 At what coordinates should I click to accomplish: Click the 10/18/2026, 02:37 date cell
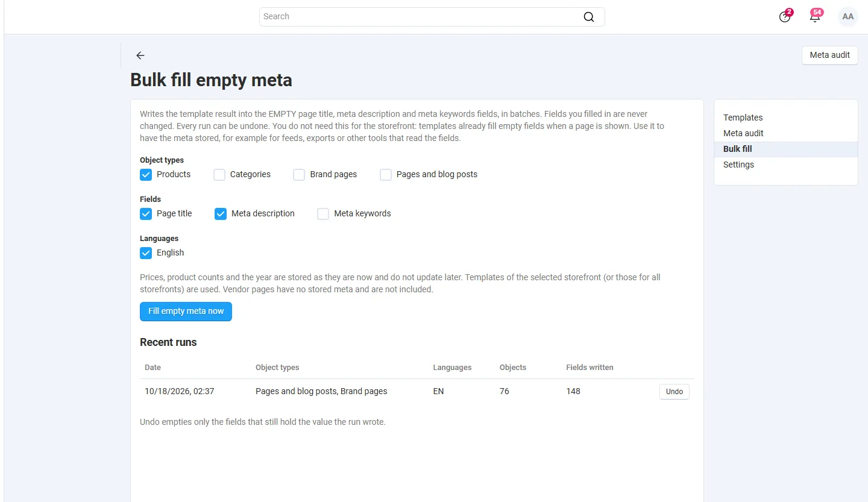point(180,391)
